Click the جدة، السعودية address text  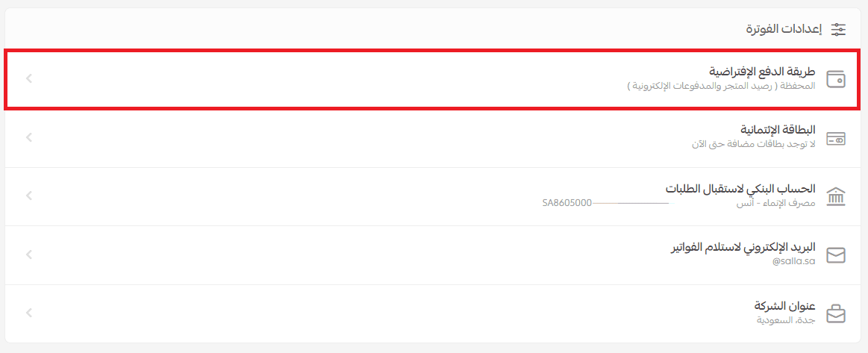[785, 320]
